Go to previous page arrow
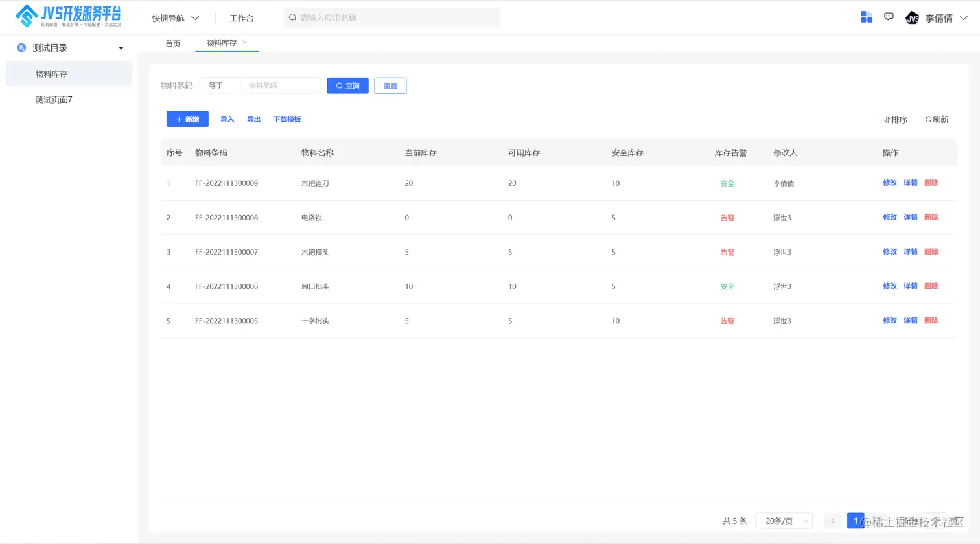980x544 pixels. point(833,521)
